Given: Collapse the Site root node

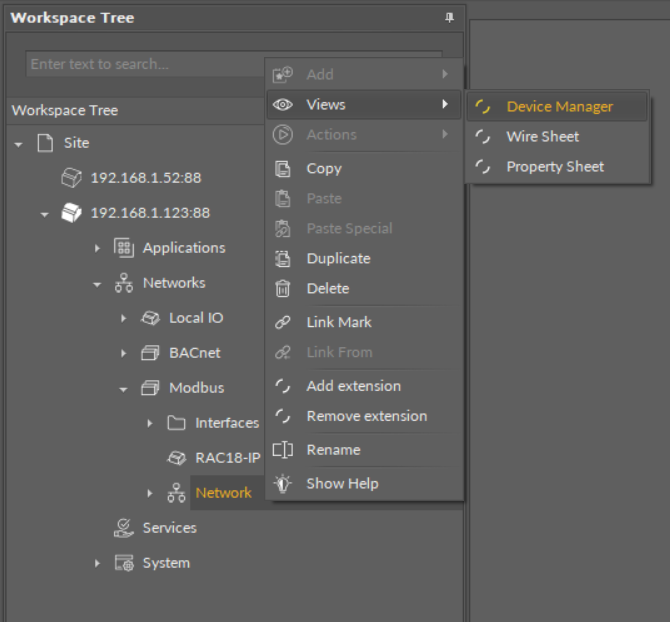Looking at the screenshot, I should pos(18,144).
